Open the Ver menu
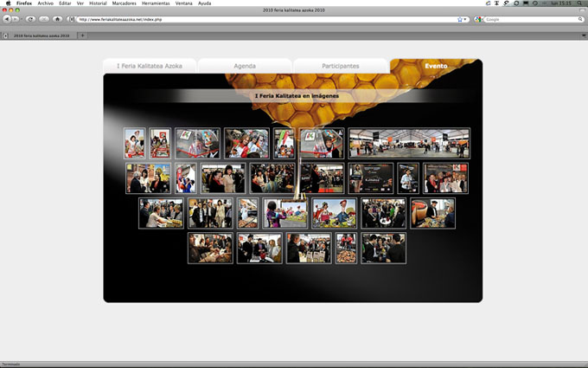The width and height of the screenshot is (588, 368). point(80,3)
